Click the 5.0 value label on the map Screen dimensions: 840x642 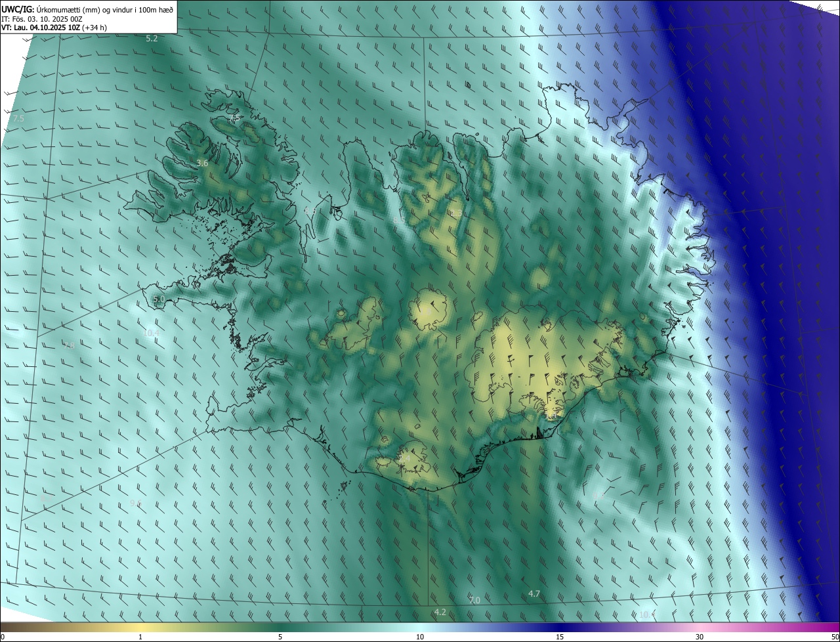pos(158,299)
